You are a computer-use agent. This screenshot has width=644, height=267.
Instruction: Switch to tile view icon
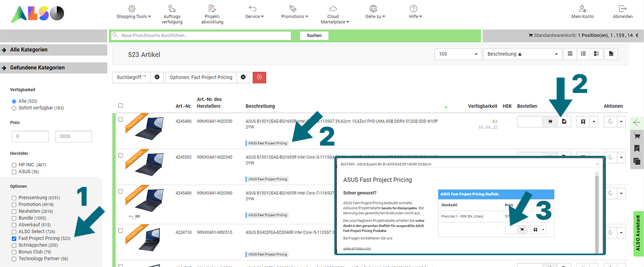pyautogui.click(x=596, y=54)
